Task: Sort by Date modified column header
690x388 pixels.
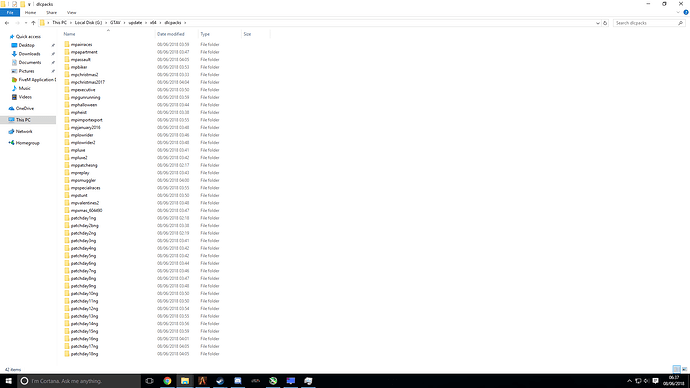Action: tap(171, 34)
